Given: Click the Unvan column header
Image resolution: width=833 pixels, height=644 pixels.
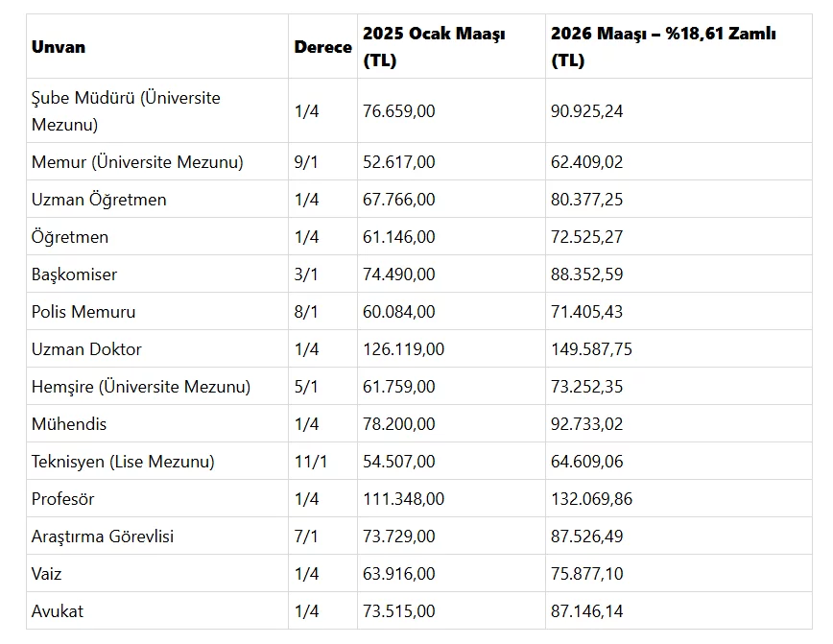Looking at the screenshot, I should click(x=59, y=47).
